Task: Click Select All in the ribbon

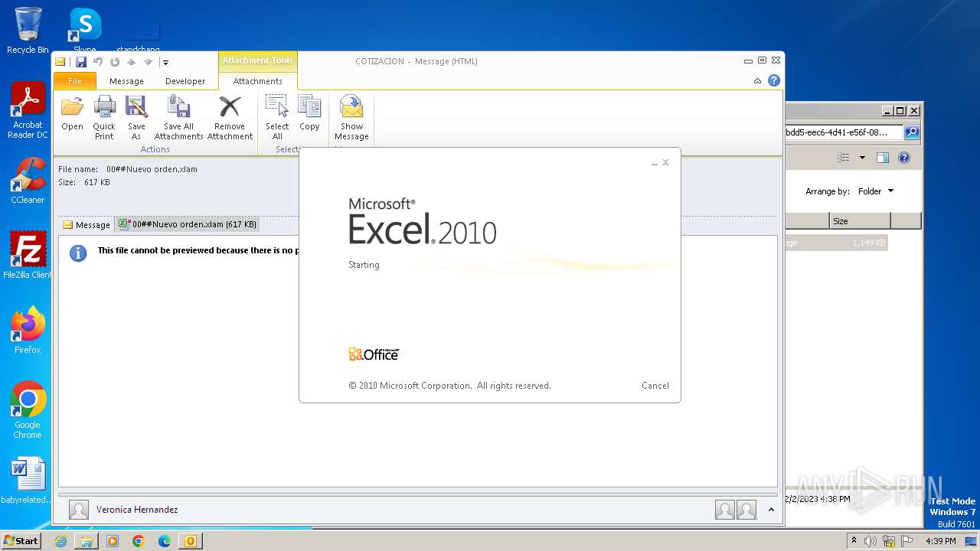Action: [277, 116]
